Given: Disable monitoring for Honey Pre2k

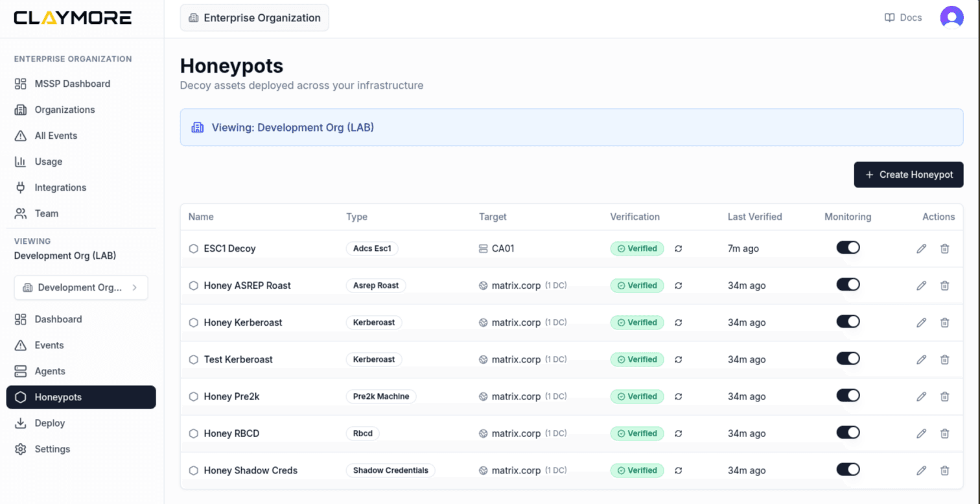Looking at the screenshot, I should (848, 395).
